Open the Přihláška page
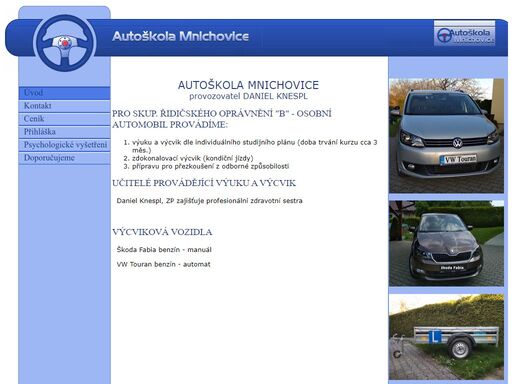Image resolution: width=512 pixels, height=384 pixels. [64, 132]
